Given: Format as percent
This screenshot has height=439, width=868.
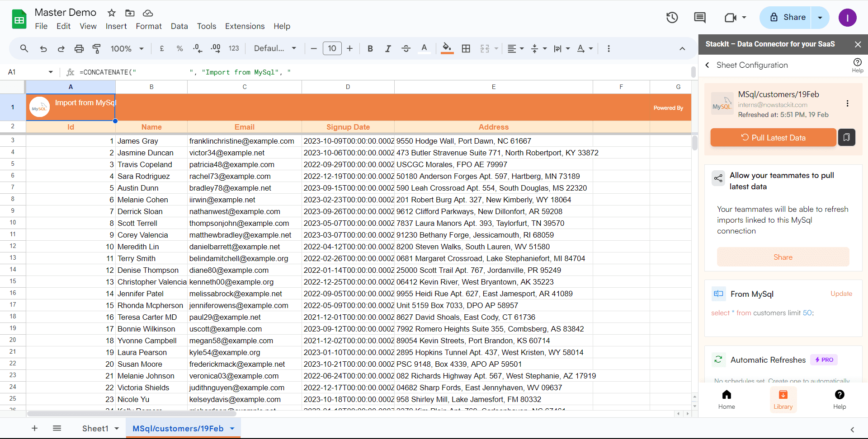Looking at the screenshot, I should [179, 48].
